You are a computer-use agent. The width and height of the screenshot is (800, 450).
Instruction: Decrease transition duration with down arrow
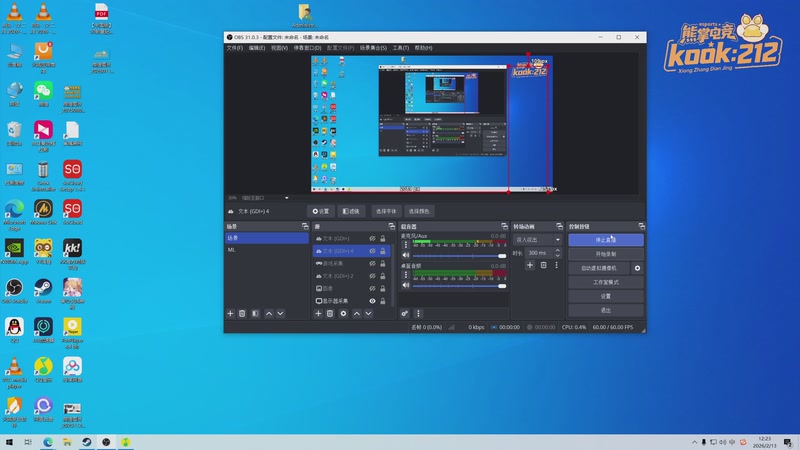(x=557, y=255)
